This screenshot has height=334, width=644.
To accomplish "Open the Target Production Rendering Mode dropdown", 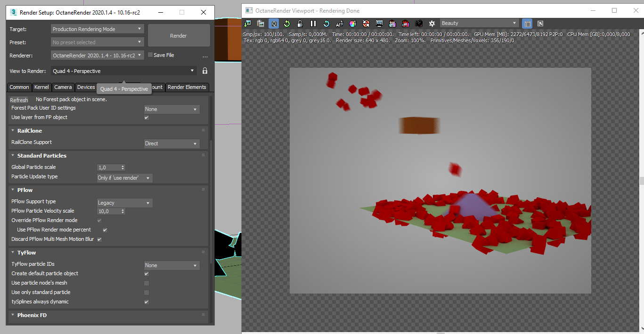I will click(97, 29).
